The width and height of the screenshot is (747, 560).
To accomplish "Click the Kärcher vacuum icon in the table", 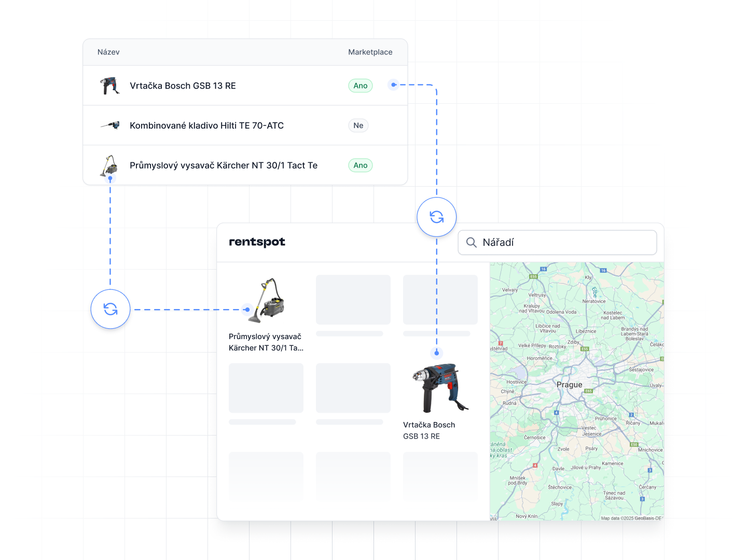I will pyautogui.click(x=109, y=165).
